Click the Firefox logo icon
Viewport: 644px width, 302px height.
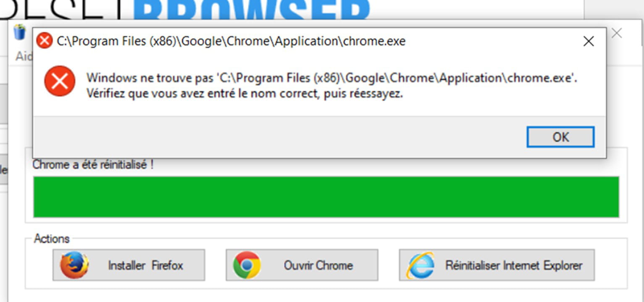coord(74,265)
